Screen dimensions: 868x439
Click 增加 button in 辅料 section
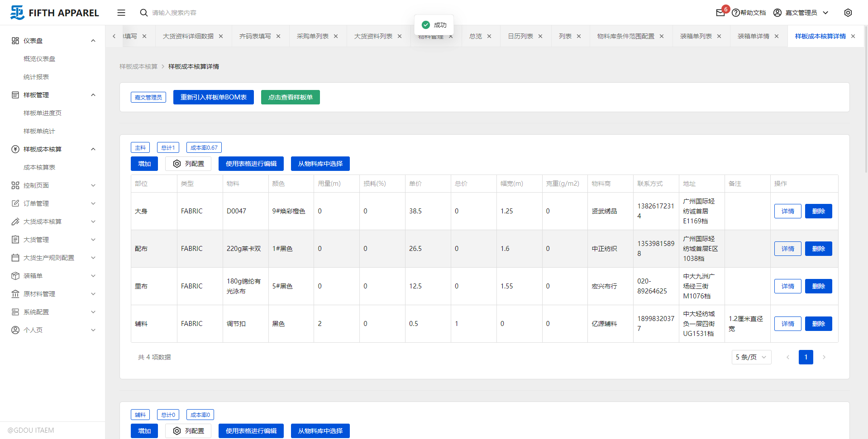pyautogui.click(x=144, y=431)
